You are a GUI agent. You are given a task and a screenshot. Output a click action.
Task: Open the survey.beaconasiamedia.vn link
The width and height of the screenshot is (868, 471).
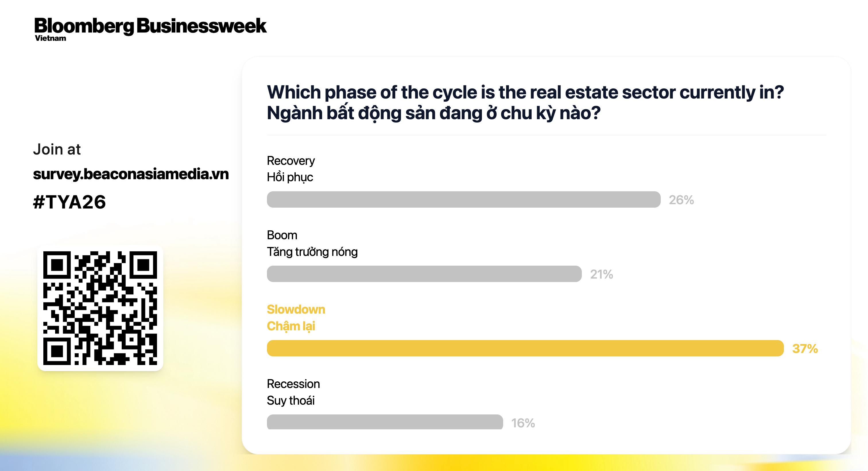coord(131,174)
